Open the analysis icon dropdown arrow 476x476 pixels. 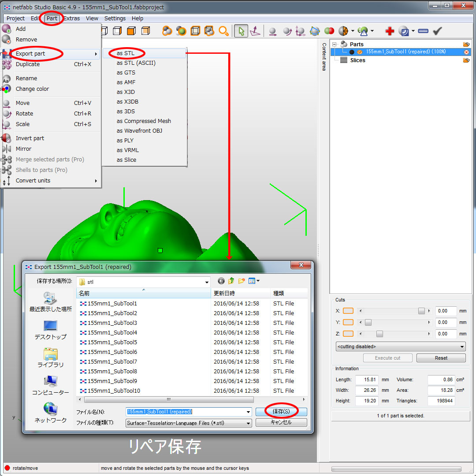tap(372, 31)
